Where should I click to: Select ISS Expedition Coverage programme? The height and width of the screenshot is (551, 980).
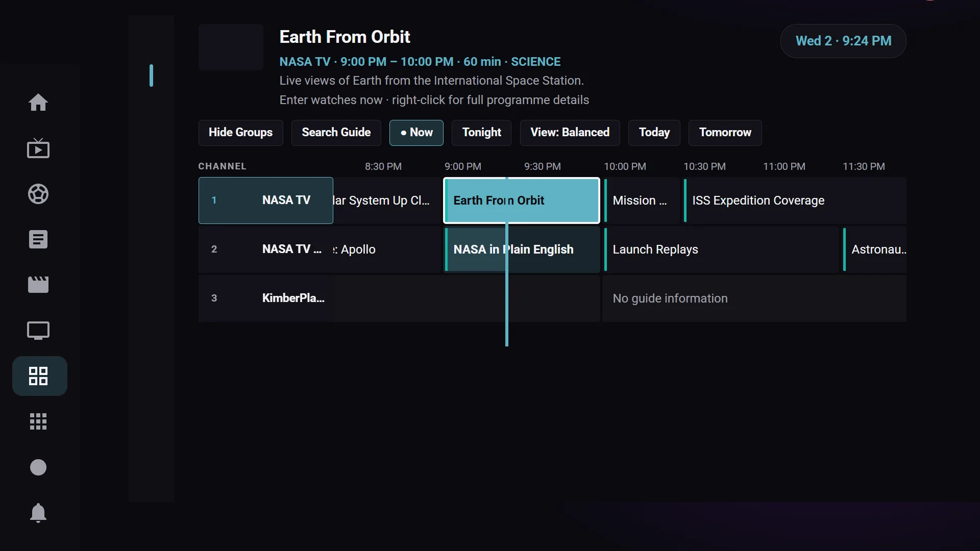click(795, 201)
